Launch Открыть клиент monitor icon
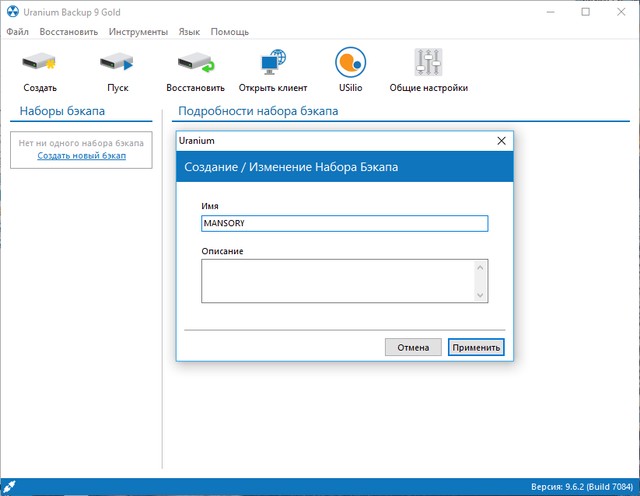 (273, 62)
